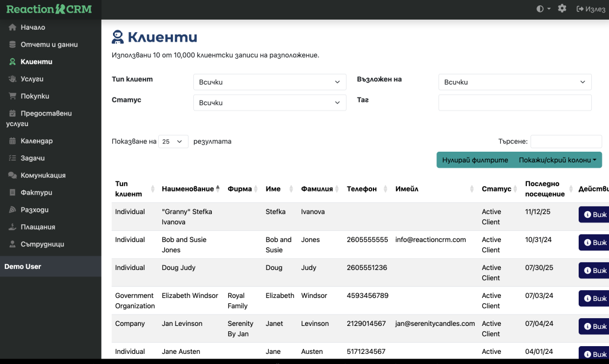
Task: Open the Покажи/скрий колони menu
Action: click(557, 160)
